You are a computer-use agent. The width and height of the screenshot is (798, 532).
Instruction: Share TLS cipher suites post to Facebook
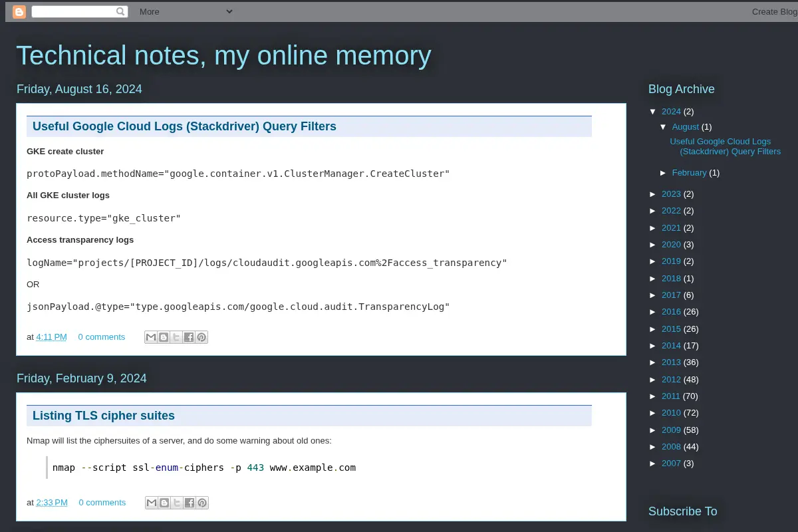coord(190,503)
